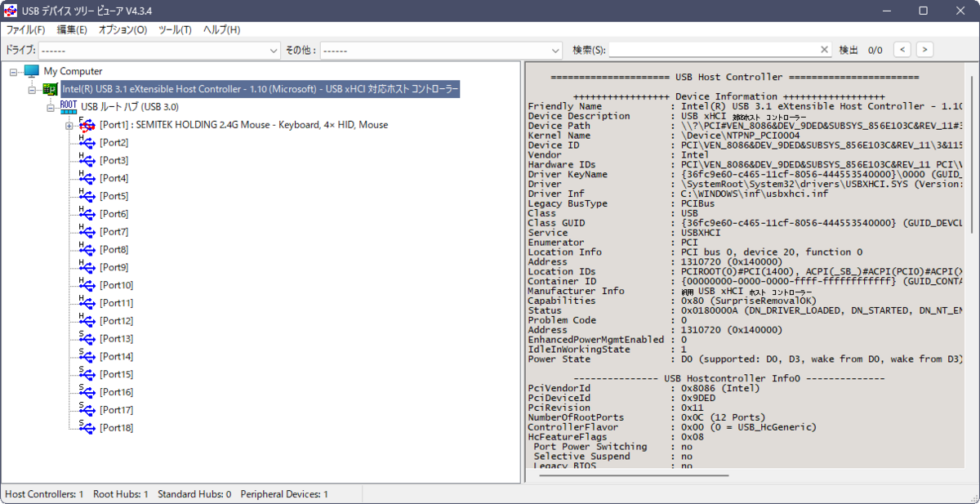Select the [Port12] tree row
Image resolution: width=980 pixels, height=504 pixels.
117,321
